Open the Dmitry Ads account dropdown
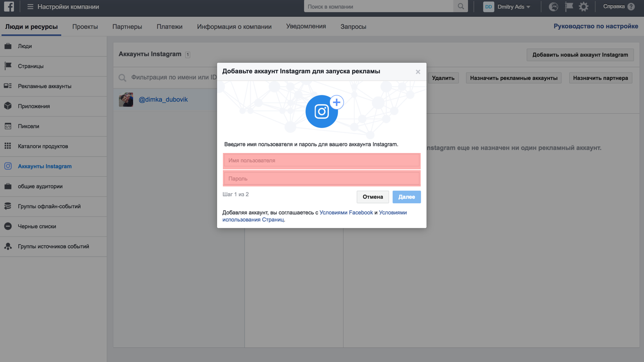Viewport: 644px width, 362px height. (514, 7)
